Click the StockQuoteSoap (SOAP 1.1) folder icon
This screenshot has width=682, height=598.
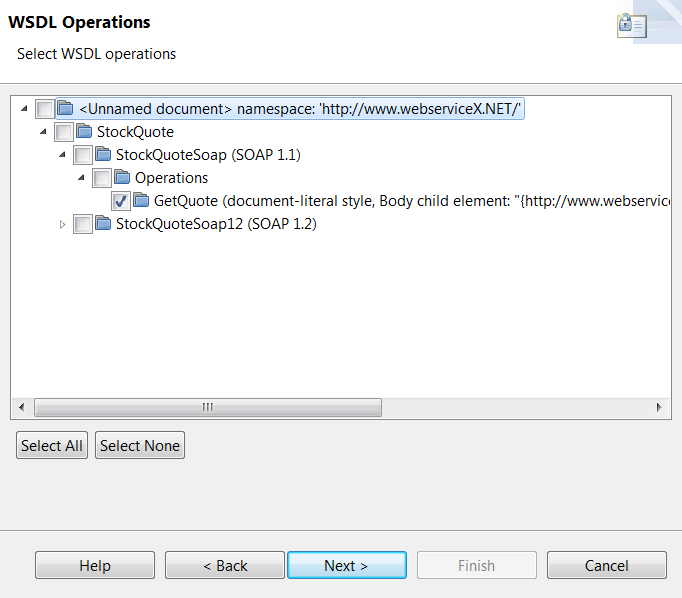point(103,154)
